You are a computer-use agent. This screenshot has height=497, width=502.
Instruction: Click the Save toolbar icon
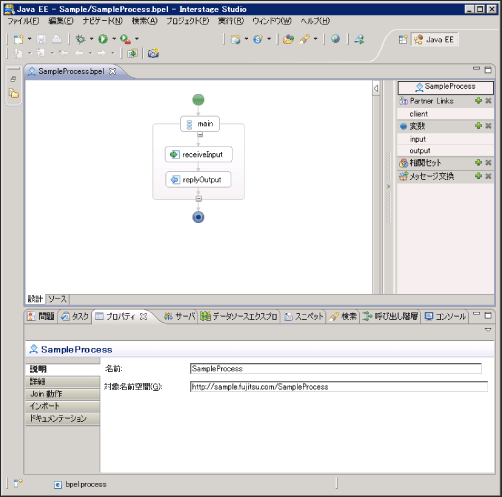tap(41, 39)
